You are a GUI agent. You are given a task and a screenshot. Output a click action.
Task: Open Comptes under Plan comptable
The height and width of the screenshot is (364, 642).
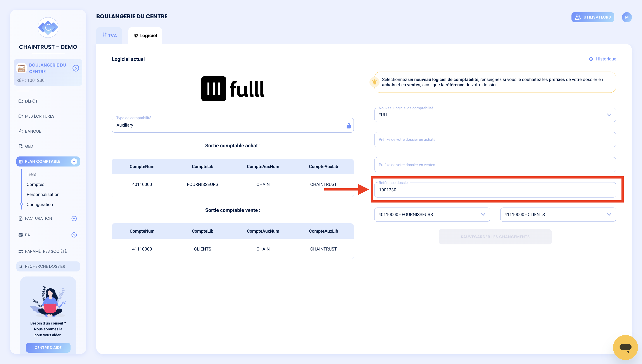tap(36, 184)
